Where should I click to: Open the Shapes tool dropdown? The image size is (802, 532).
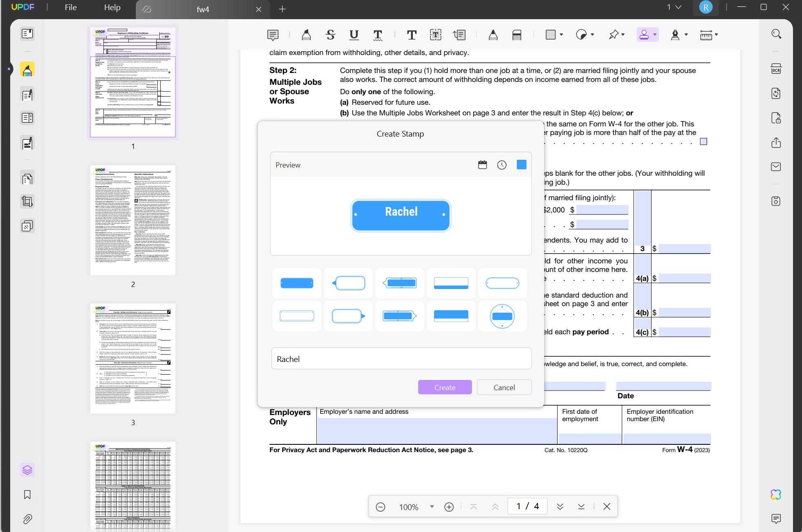pyautogui.click(x=561, y=35)
